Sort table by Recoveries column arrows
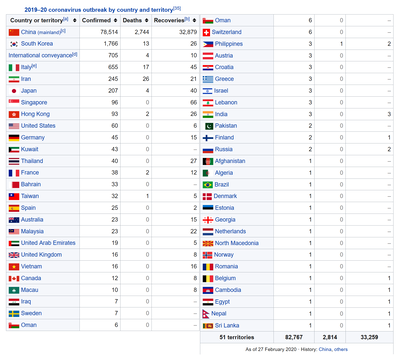 click(x=195, y=20)
